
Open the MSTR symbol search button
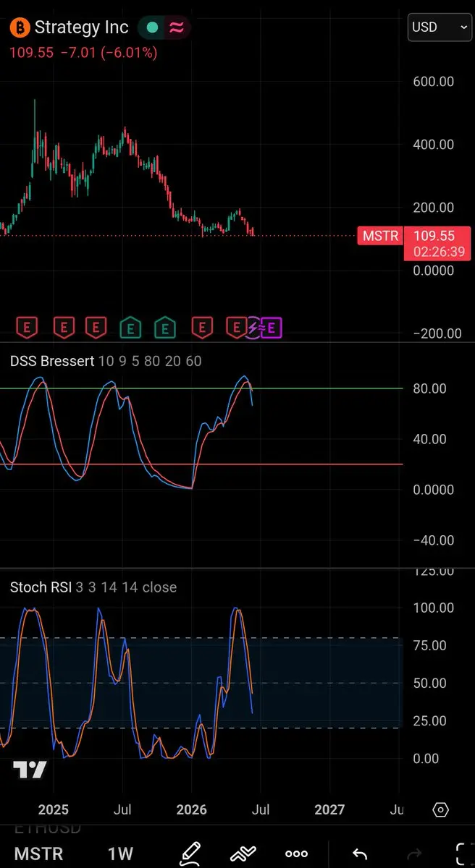[38, 854]
